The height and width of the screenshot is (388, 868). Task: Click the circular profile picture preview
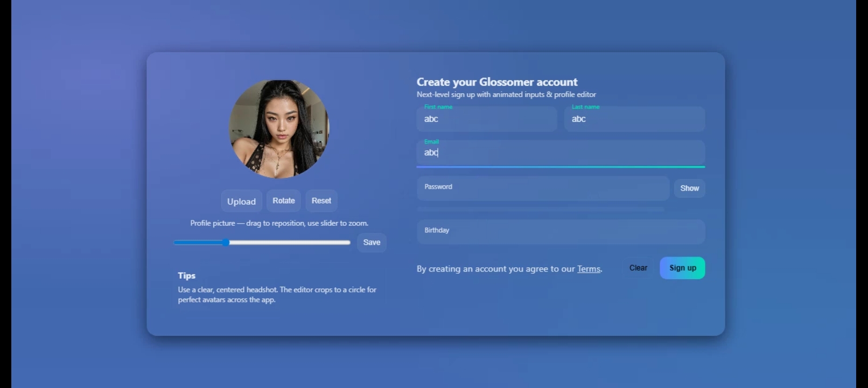[279, 129]
